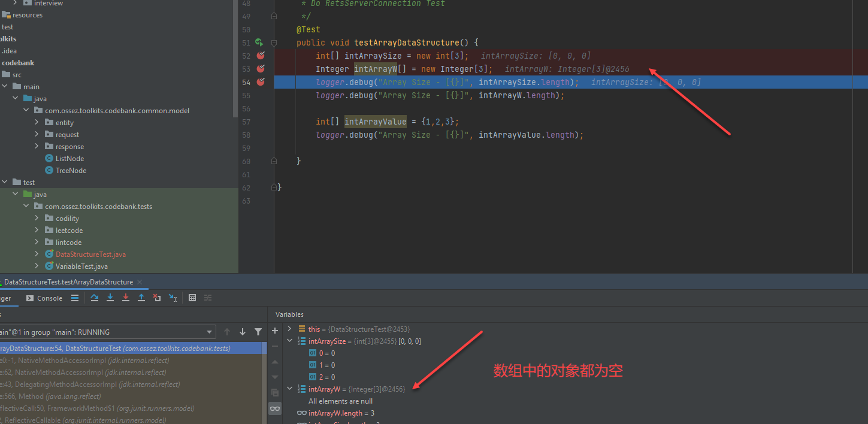Screen dimensions: 868x424
Task: Expand codility folder in tree
Action: click(x=37, y=218)
